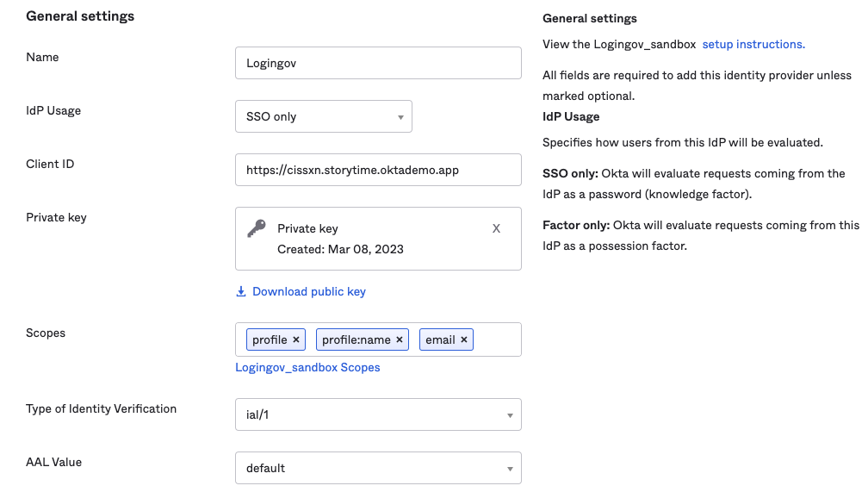Image resolution: width=868 pixels, height=492 pixels.
Task: Open the setup instructions link
Action: click(753, 44)
